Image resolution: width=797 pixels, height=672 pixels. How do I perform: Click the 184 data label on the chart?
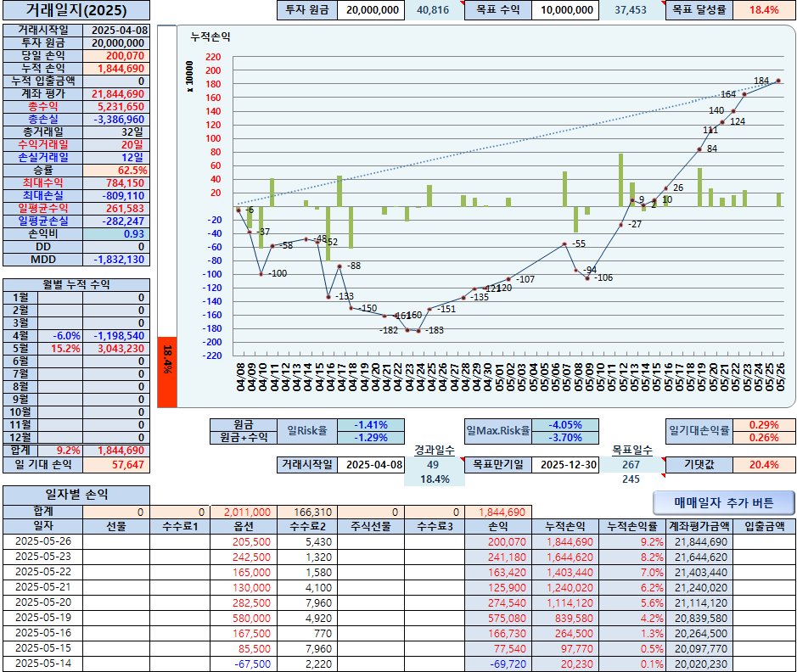click(761, 81)
